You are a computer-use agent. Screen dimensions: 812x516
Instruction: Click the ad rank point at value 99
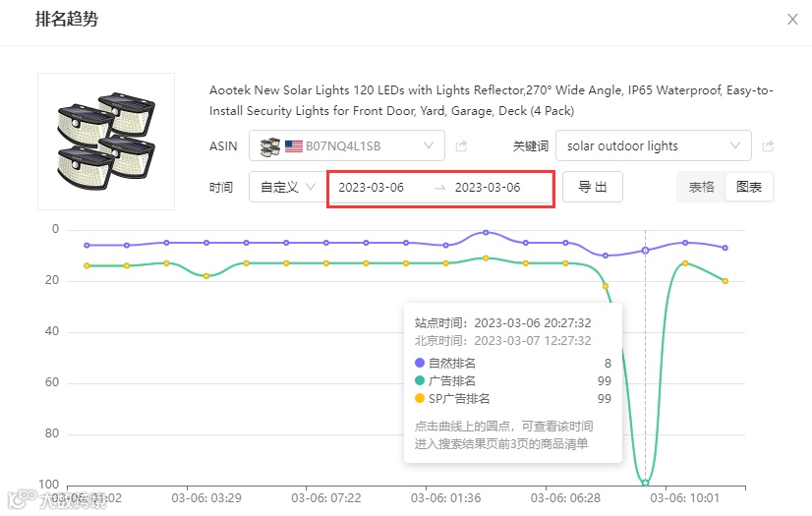645,483
